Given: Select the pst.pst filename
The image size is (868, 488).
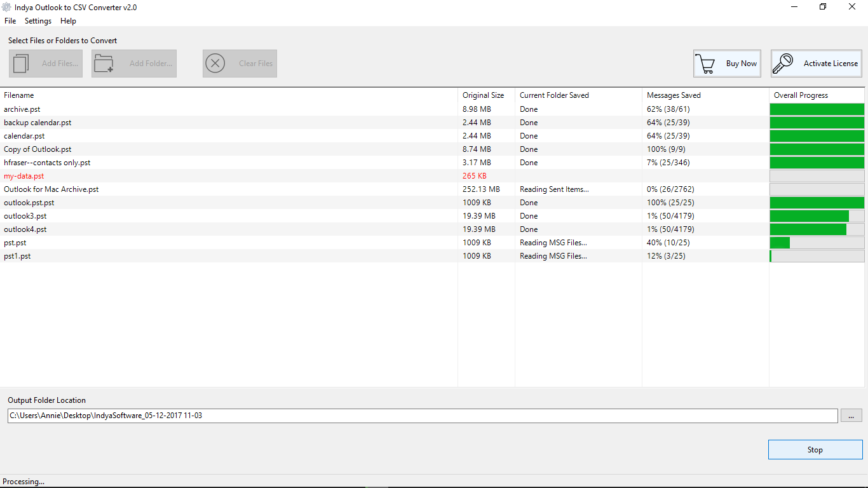Looking at the screenshot, I should 15,243.
